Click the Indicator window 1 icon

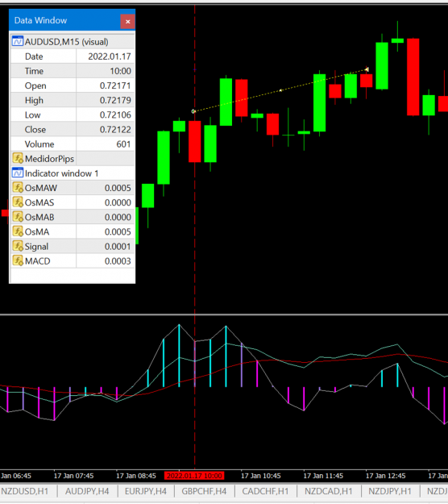click(18, 173)
